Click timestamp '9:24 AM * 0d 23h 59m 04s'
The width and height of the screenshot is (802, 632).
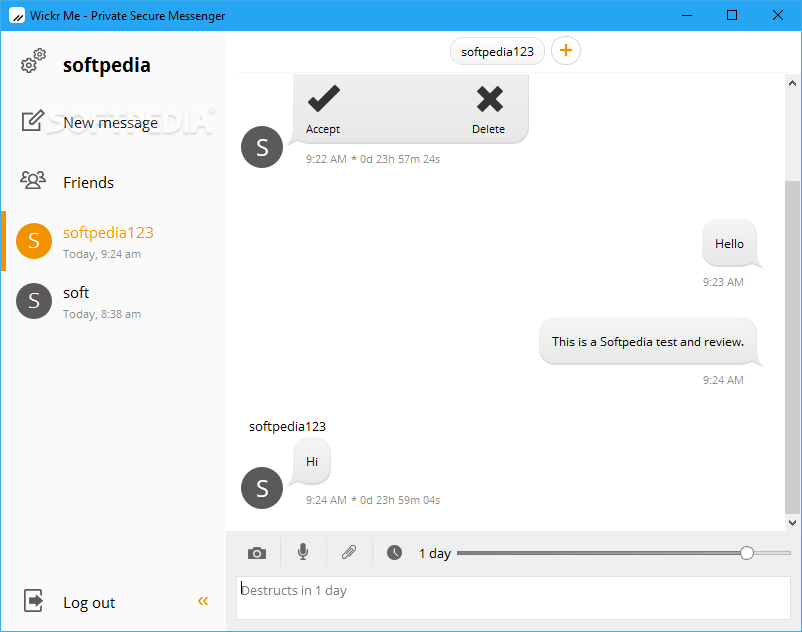[x=373, y=500]
